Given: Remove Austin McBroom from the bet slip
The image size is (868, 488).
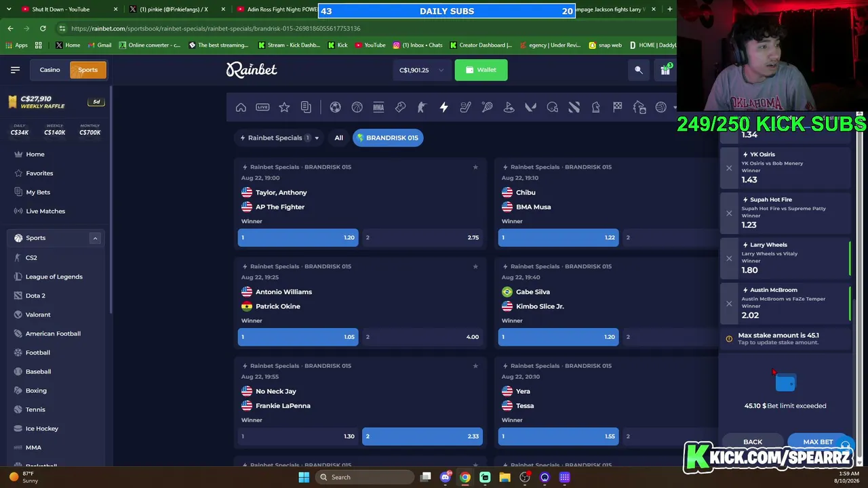Looking at the screenshot, I should pos(729,304).
